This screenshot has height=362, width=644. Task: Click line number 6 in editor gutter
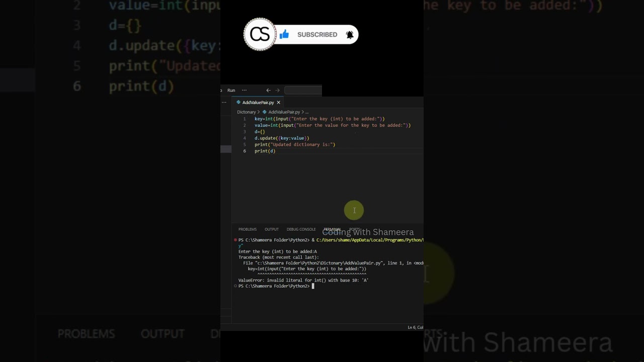(x=245, y=151)
